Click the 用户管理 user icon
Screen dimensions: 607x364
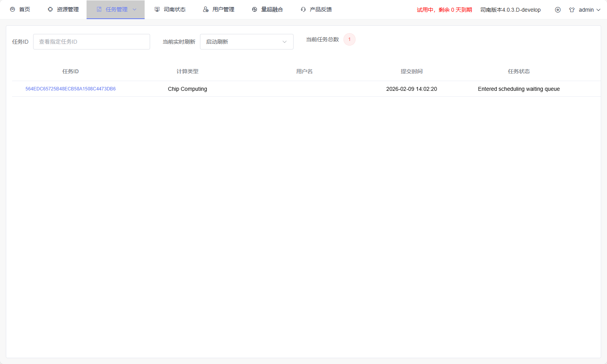[206, 9]
